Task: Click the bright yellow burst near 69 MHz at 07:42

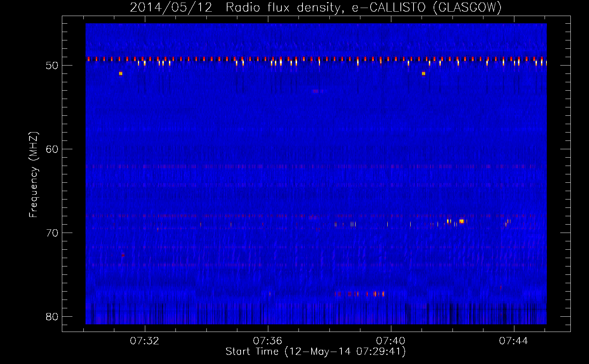Action: point(462,221)
